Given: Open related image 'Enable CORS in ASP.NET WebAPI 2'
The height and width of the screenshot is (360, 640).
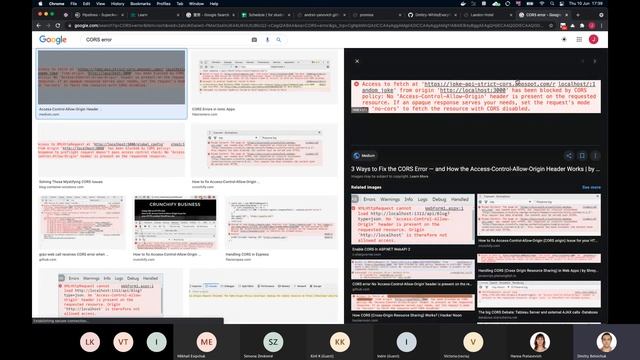Looking at the screenshot, I should click(413, 219).
